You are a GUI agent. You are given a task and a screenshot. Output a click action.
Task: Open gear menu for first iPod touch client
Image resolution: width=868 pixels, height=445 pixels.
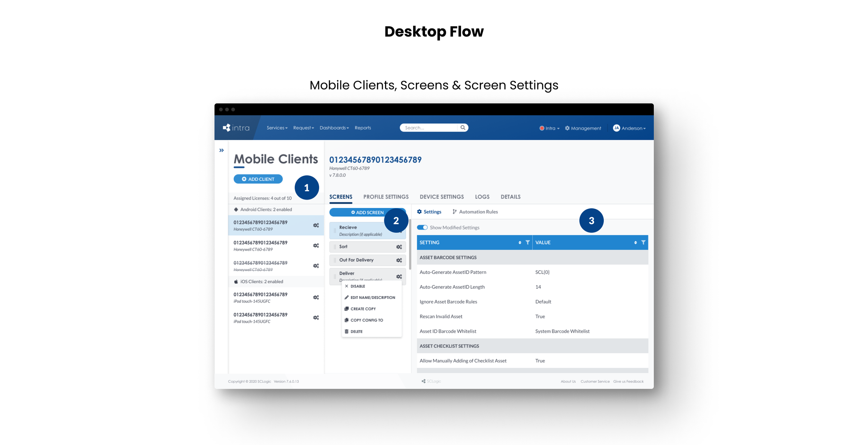[316, 297]
